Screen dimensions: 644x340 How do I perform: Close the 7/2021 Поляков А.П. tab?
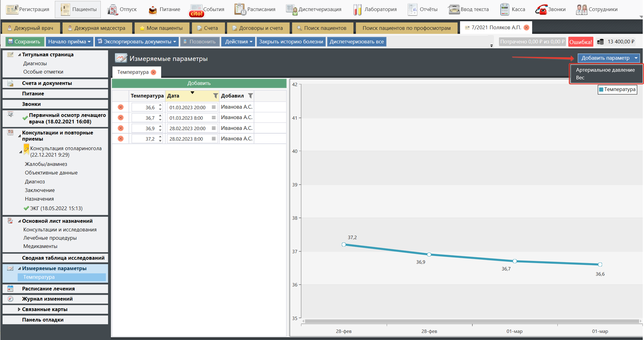pyautogui.click(x=527, y=27)
